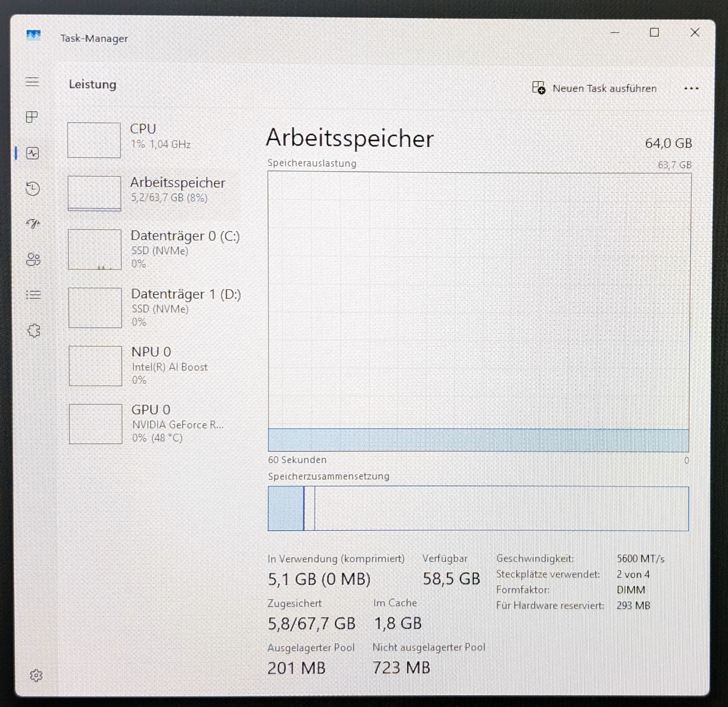
Task: Click the "5,1 GB (0 MB)" in-use value
Action: (319, 579)
